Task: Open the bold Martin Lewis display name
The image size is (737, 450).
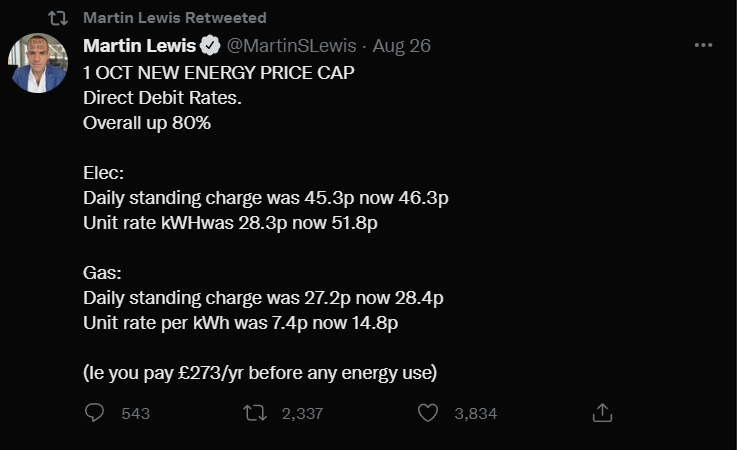Action: (x=139, y=46)
